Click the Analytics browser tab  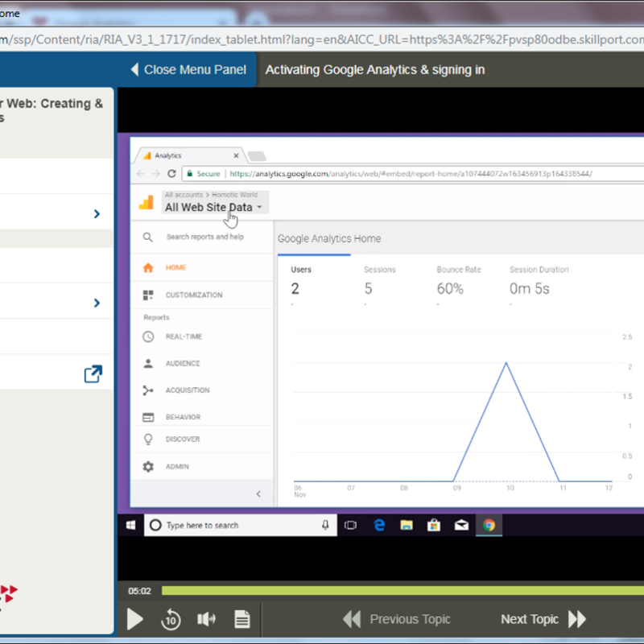pos(190,155)
